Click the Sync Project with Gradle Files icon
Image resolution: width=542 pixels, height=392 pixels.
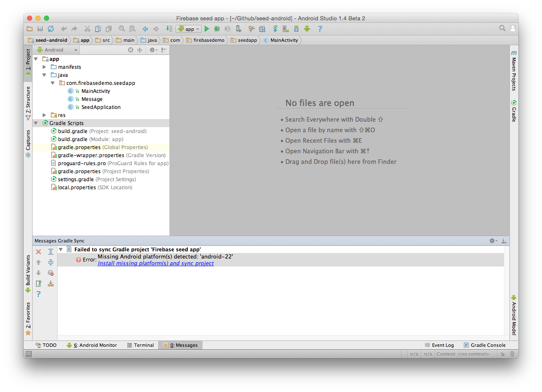click(x=275, y=29)
